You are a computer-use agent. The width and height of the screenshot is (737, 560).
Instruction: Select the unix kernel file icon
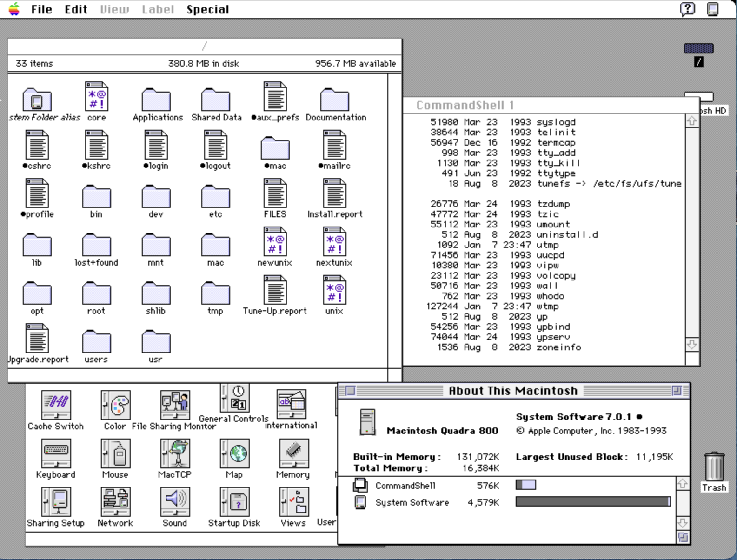[335, 290]
